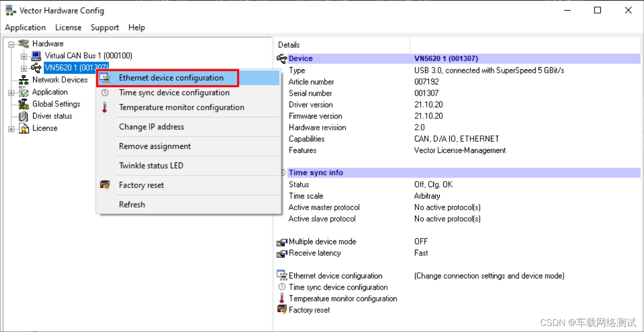644x332 pixels.
Task: Click the Network Devices tree icon
Action: click(24, 80)
